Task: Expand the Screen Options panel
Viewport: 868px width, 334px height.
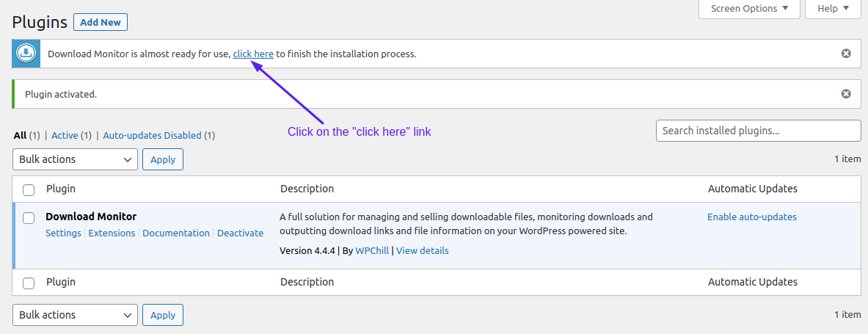Action: tap(749, 9)
